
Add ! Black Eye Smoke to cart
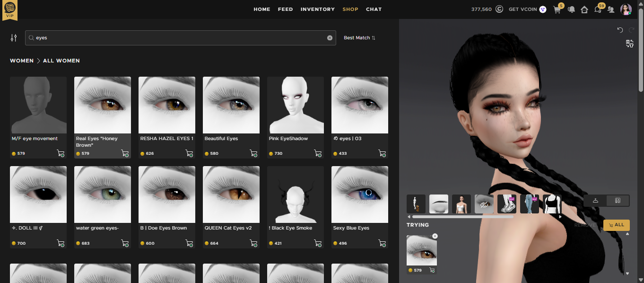tap(318, 243)
